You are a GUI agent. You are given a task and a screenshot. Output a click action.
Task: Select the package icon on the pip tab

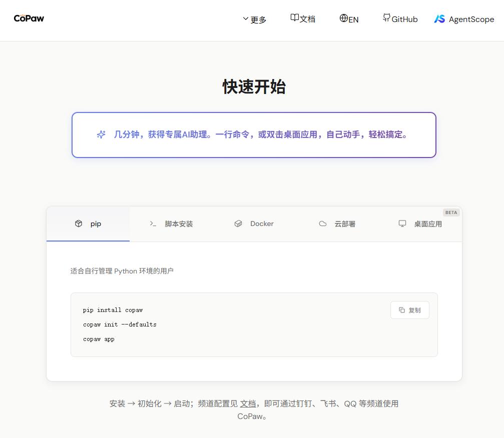[79, 223]
